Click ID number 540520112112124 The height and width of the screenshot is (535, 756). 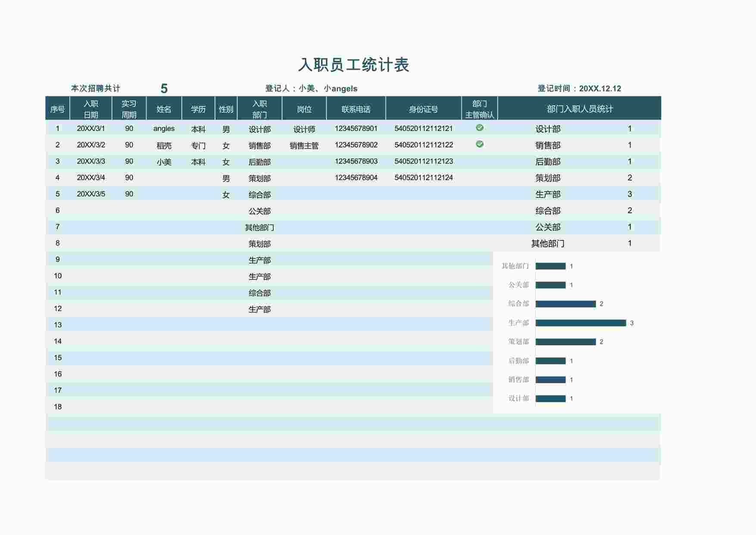click(424, 177)
